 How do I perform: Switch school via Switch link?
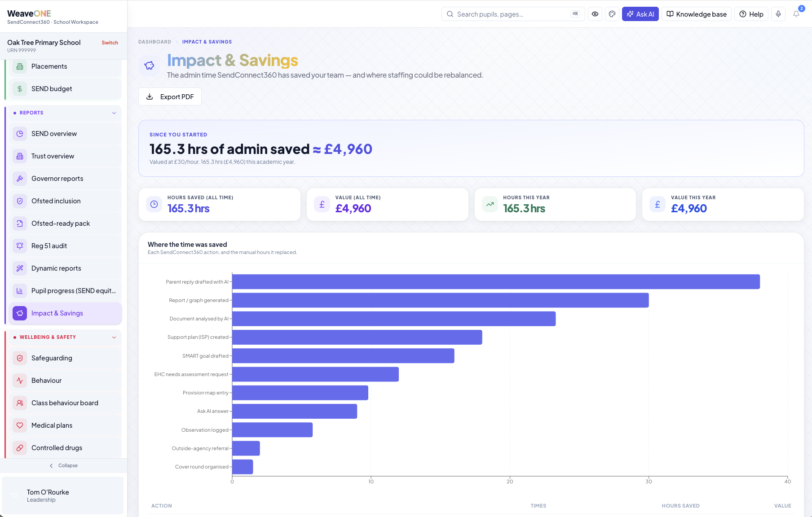(110, 43)
